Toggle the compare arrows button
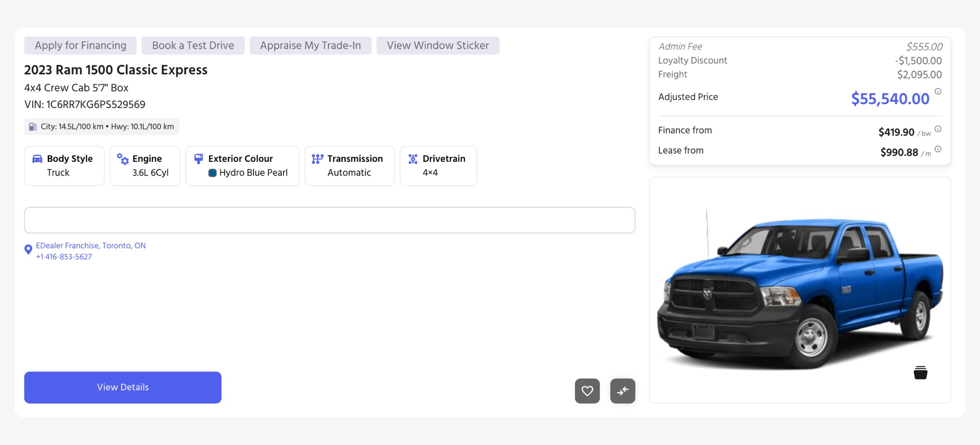This screenshot has height=445, width=980. point(622,391)
